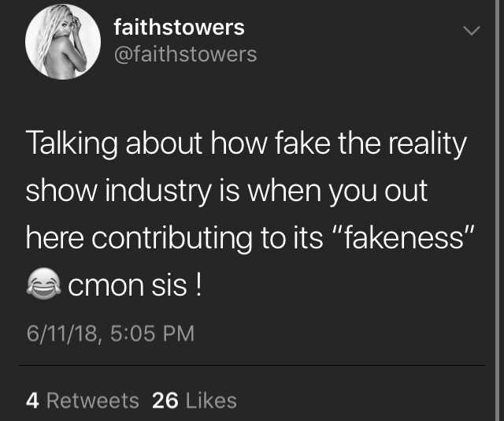Open the 4 Retweets list
Image resolution: width=504 pixels, height=421 pixels.
pos(82,401)
